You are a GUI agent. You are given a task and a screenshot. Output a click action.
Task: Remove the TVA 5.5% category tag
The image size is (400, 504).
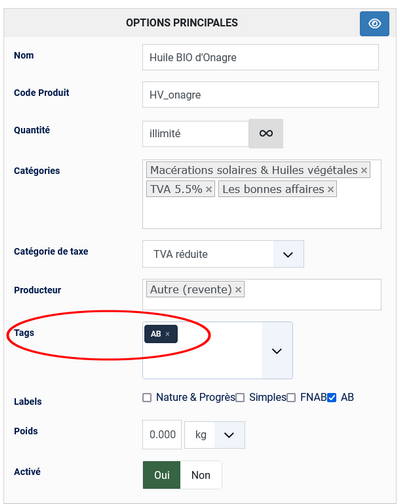(x=209, y=190)
